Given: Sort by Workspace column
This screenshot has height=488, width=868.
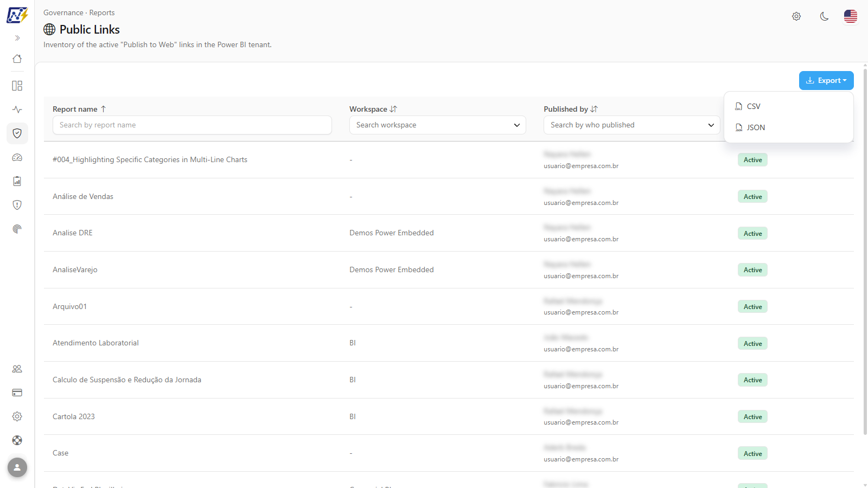Looking at the screenshot, I should pyautogui.click(x=373, y=109).
